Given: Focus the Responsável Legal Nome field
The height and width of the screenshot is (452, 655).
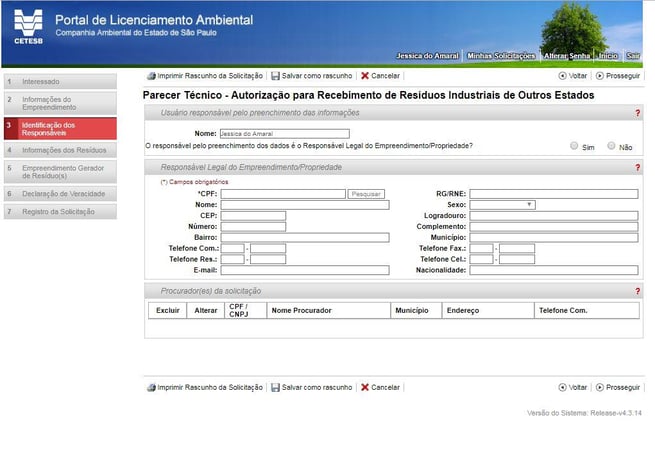Looking at the screenshot, I should pyautogui.click(x=305, y=205).
